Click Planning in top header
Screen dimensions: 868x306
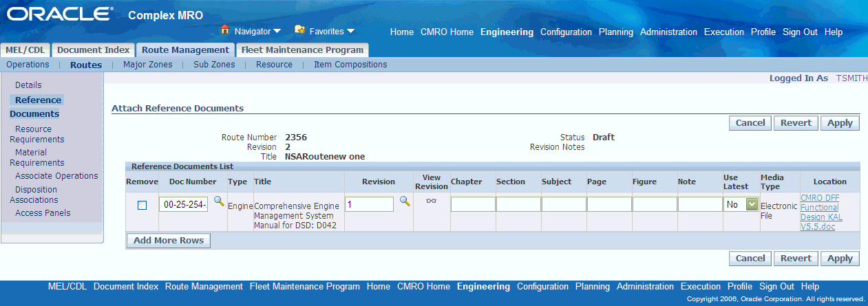point(616,32)
